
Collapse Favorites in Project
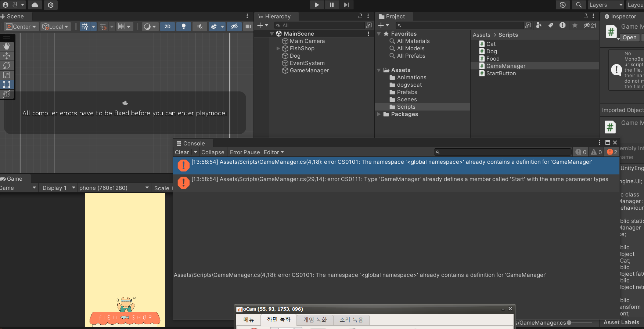click(x=379, y=34)
